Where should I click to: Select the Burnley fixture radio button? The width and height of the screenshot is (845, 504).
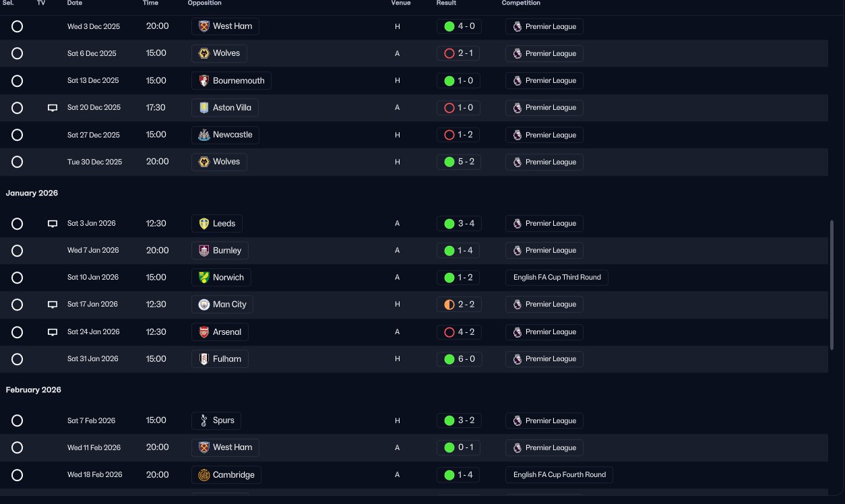coord(18,251)
